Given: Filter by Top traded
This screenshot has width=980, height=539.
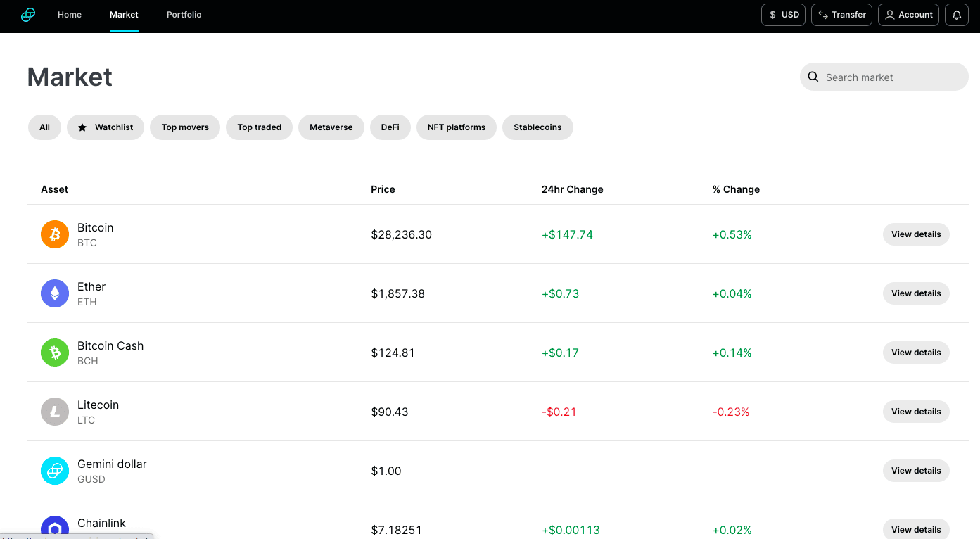Looking at the screenshot, I should (259, 127).
